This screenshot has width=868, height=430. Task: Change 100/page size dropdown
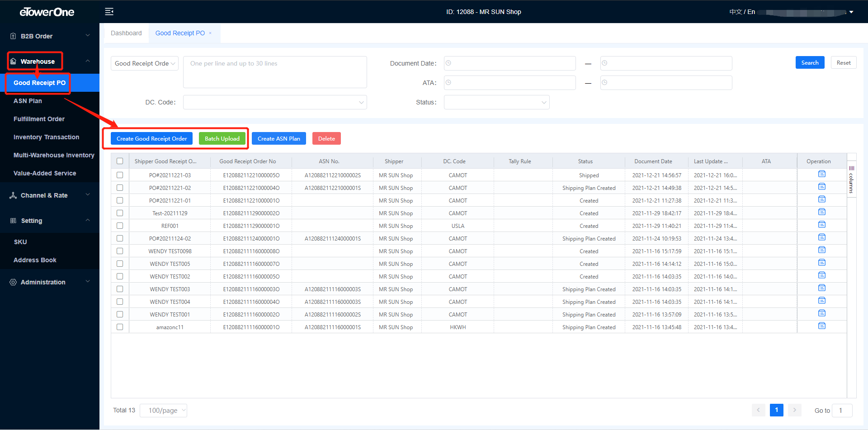tap(163, 410)
